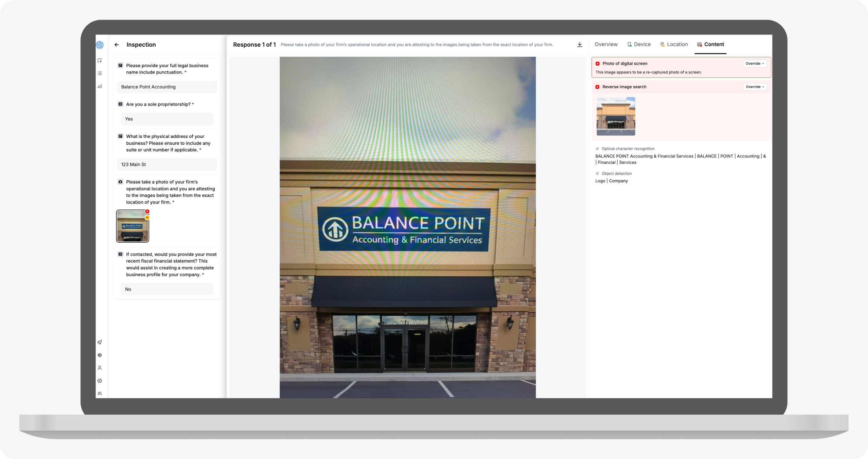Click the eye icon in the sidebar

point(100,355)
